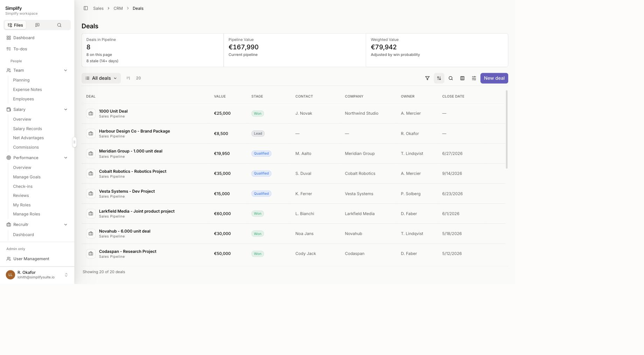
Task: Click the Dashboard grid icon in sidebar
Action: coord(9,38)
